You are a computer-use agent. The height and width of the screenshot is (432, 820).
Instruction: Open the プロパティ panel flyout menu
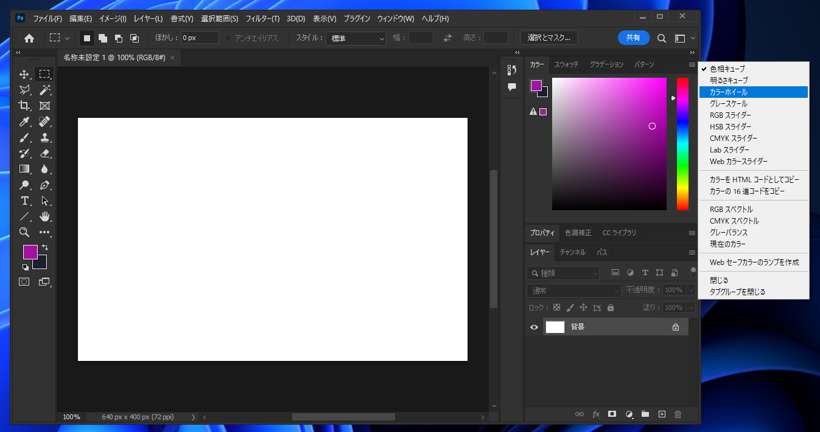point(692,233)
